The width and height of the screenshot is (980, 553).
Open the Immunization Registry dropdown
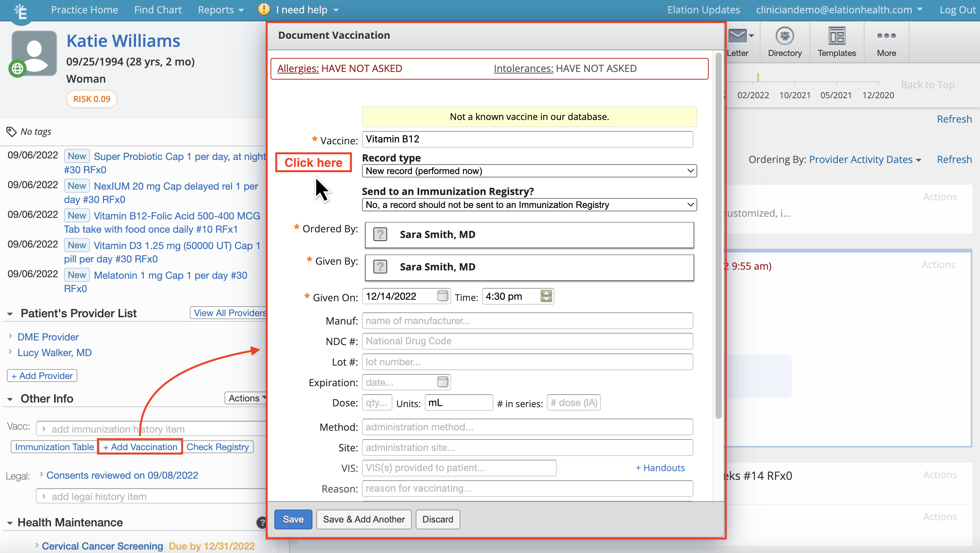(529, 205)
